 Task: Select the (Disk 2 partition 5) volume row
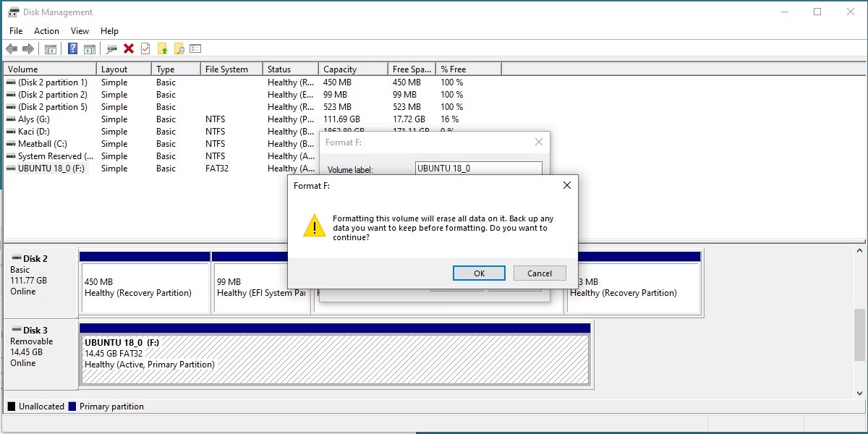53,107
